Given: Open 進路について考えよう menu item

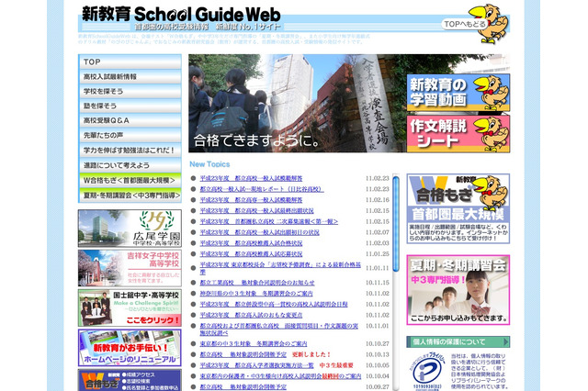Looking at the screenshot, I should click(x=130, y=165).
